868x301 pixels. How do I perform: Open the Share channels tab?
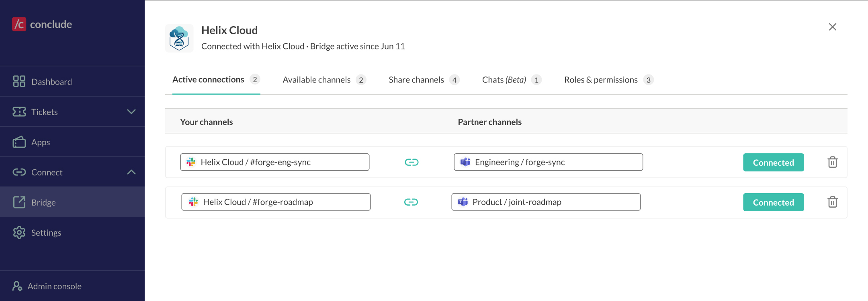click(x=424, y=80)
